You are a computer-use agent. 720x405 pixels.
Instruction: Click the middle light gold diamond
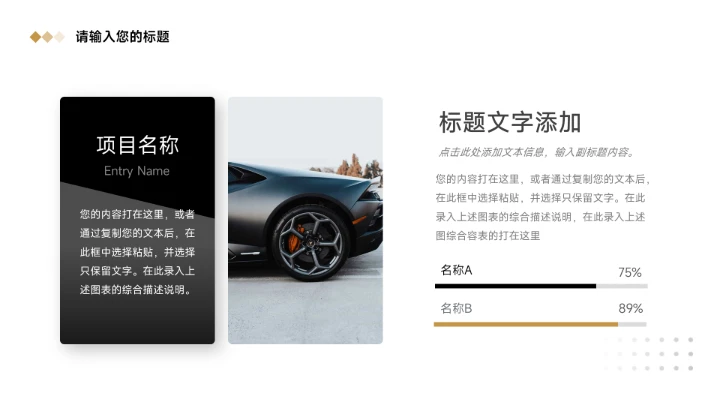pyautogui.click(x=47, y=37)
